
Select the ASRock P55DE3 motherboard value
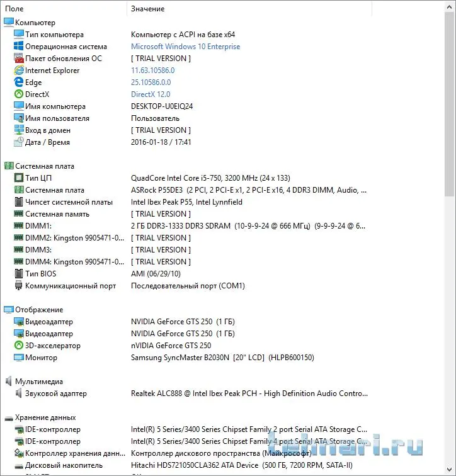249,190
